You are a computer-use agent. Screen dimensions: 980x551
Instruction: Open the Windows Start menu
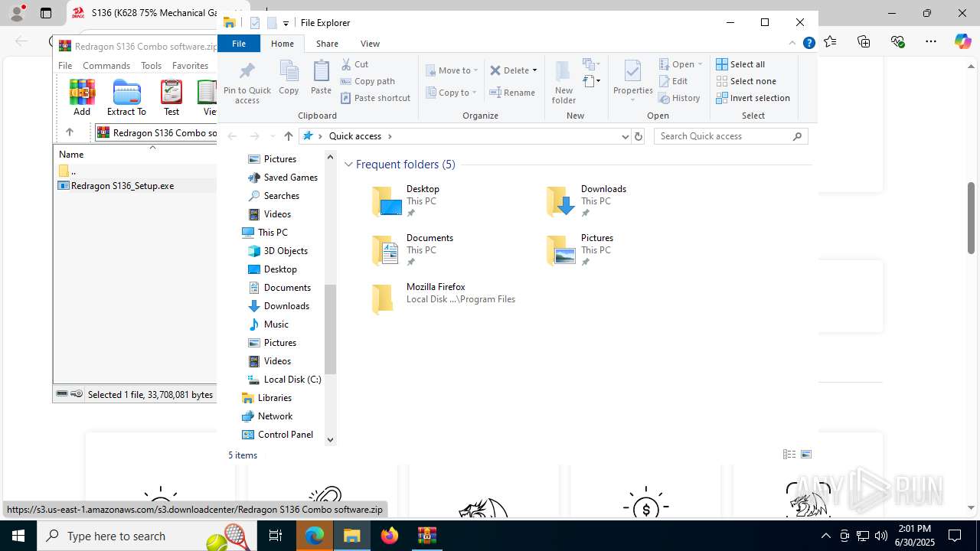18,536
